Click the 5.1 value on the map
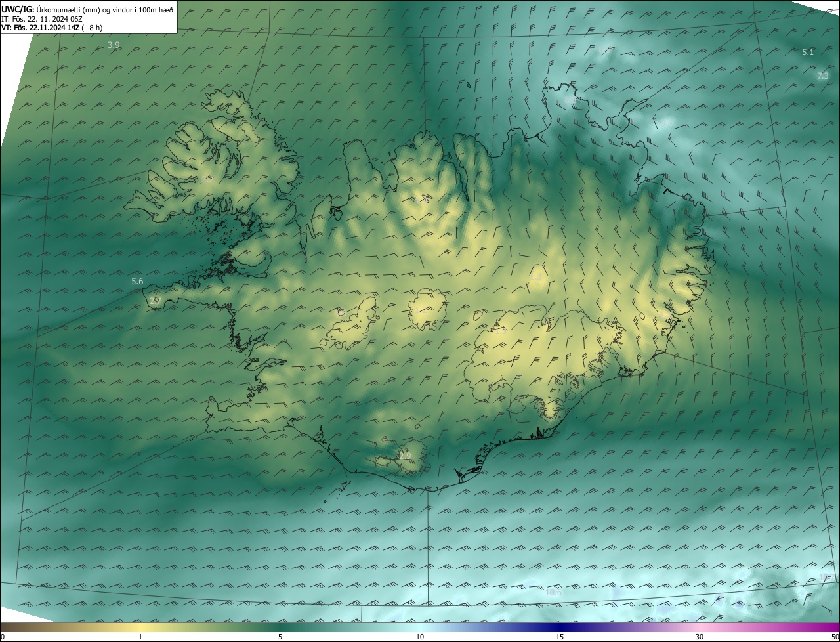This screenshot has height=642, width=840. click(x=808, y=52)
